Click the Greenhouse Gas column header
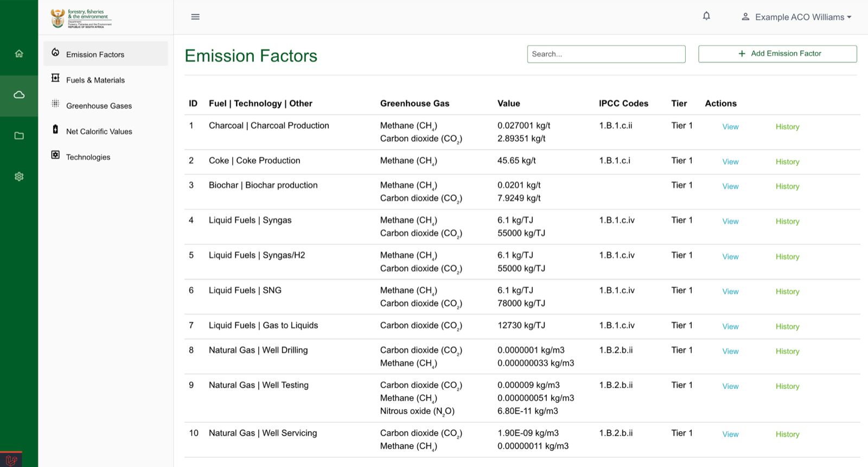Screen dimensions: 868x467 click(x=414, y=104)
